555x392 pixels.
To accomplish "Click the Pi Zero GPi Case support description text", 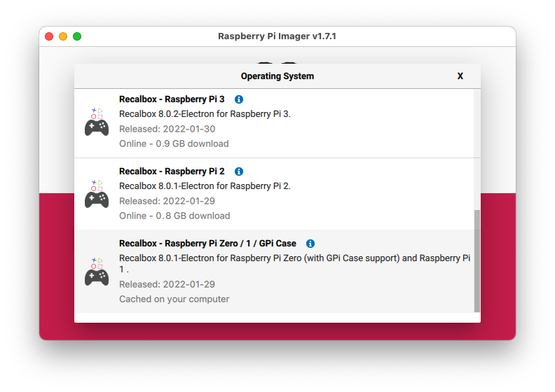I will tap(294, 264).
